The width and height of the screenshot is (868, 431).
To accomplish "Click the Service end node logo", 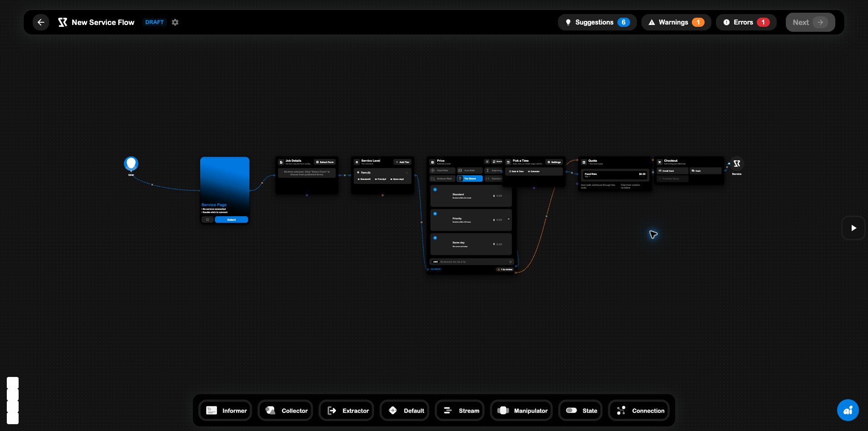I will 737,163.
